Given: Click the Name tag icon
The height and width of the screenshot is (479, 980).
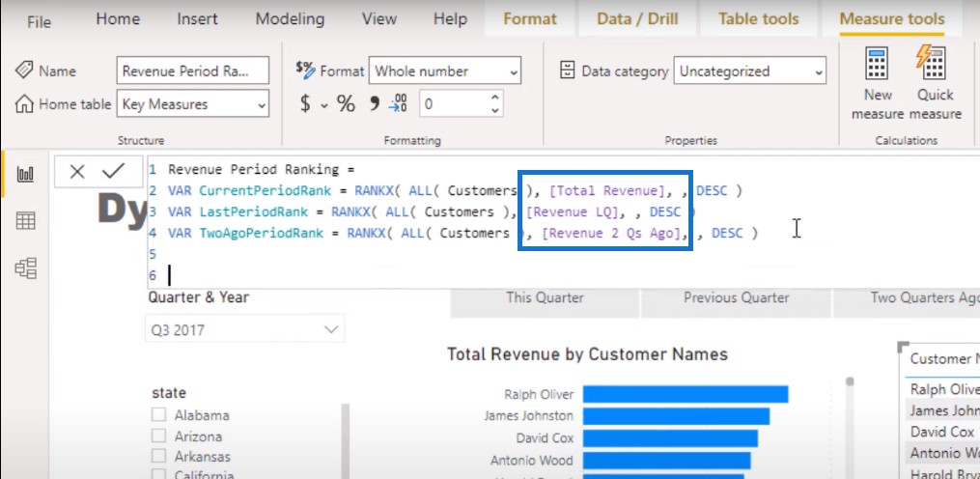Looking at the screenshot, I should [x=24, y=70].
